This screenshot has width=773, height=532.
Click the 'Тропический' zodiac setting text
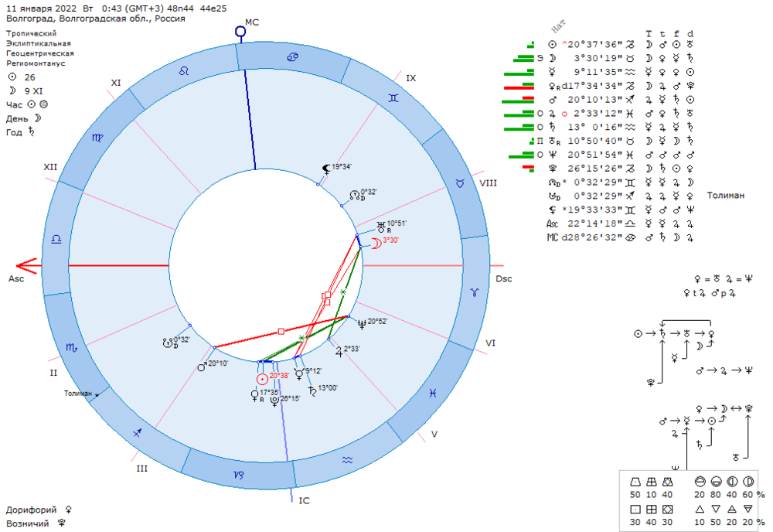[x=31, y=33]
